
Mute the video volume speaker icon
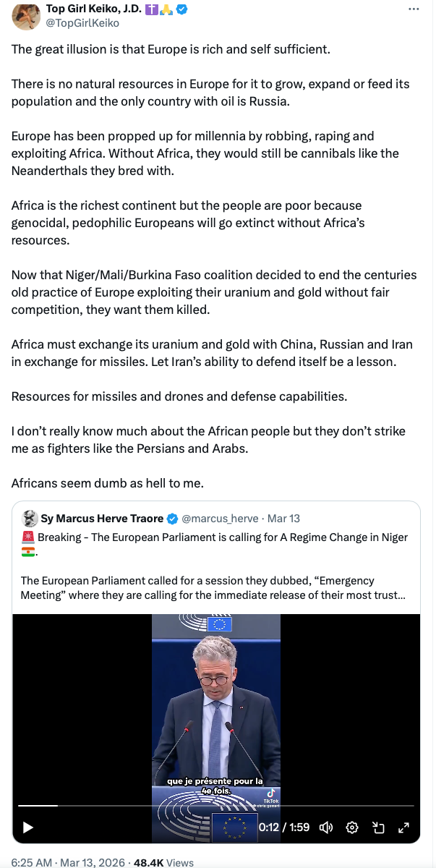[x=326, y=827]
